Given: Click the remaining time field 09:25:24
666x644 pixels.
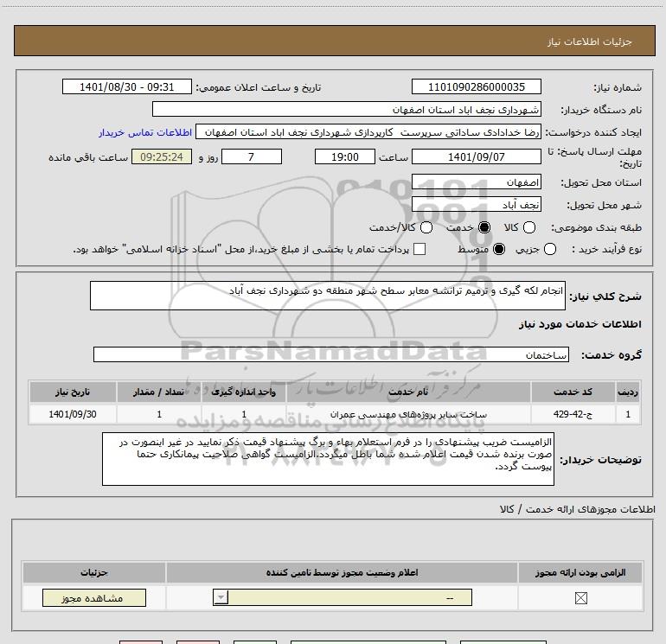Looking at the screenshot, I should coord(162,156).
